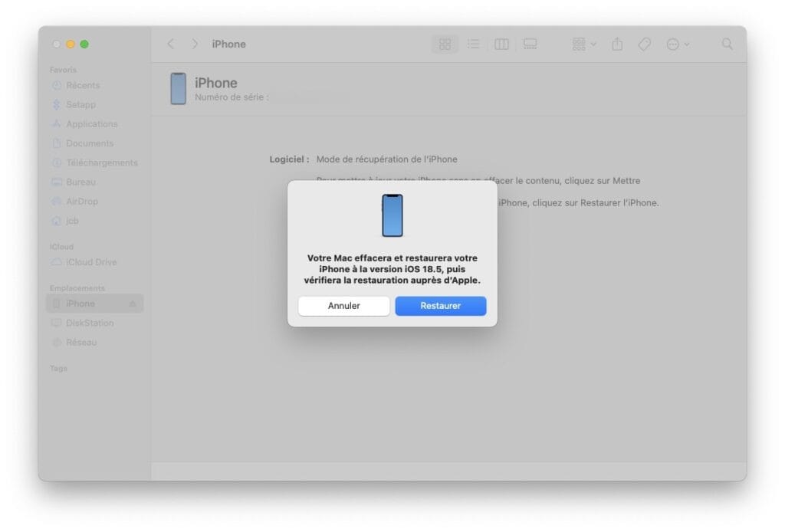Click the Favoris section heading
The width and height of the screenshot is (785, 532).
[x=63, y=70]
